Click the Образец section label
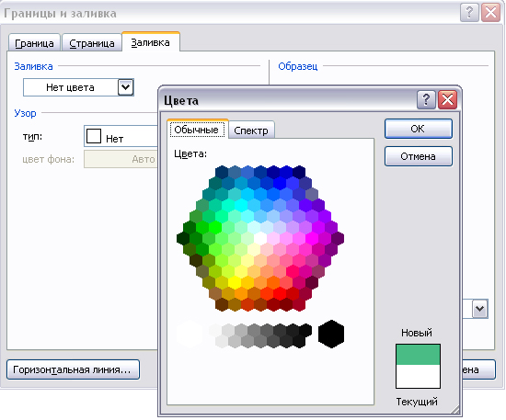 point(297,66)
